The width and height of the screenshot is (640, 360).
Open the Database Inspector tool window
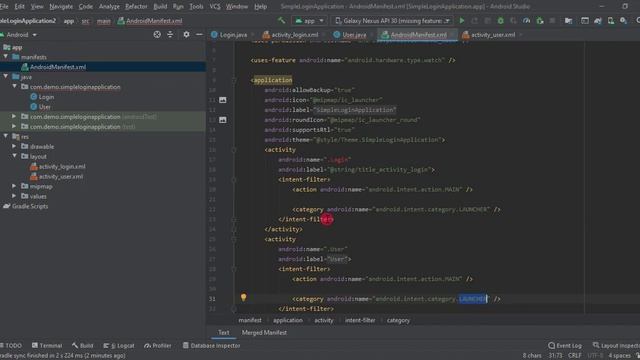211,345
